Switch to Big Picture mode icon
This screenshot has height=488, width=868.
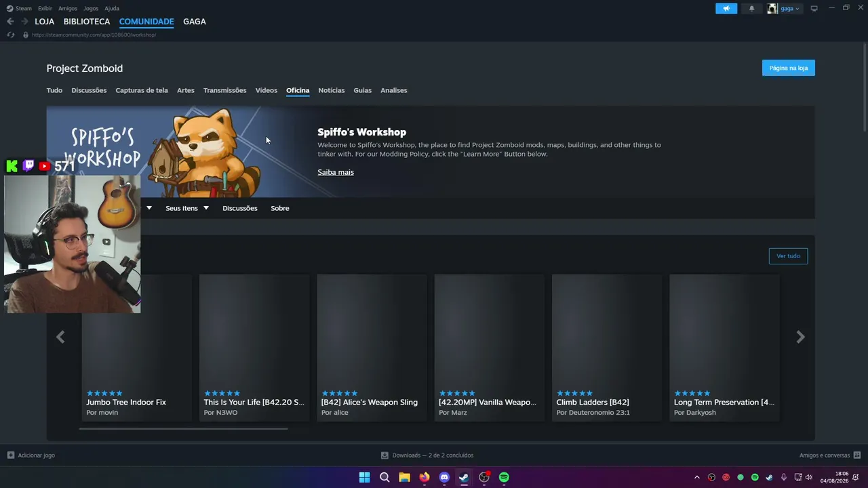click(814, 9)
